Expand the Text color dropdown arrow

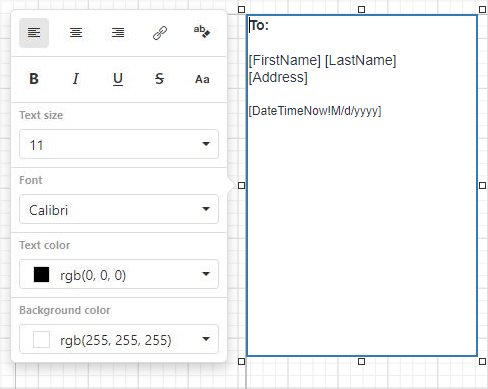pyautogui.click(x=206, y=274)
